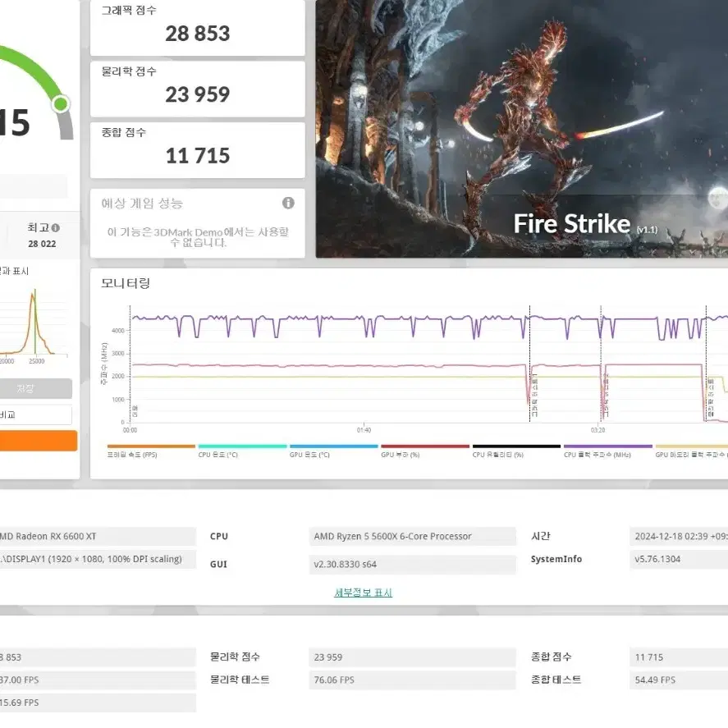The width and height of the screenshot is (728, 728).
Task: Click AMD Ryzen 5 5600X processor field
Action: click(412, 536)
